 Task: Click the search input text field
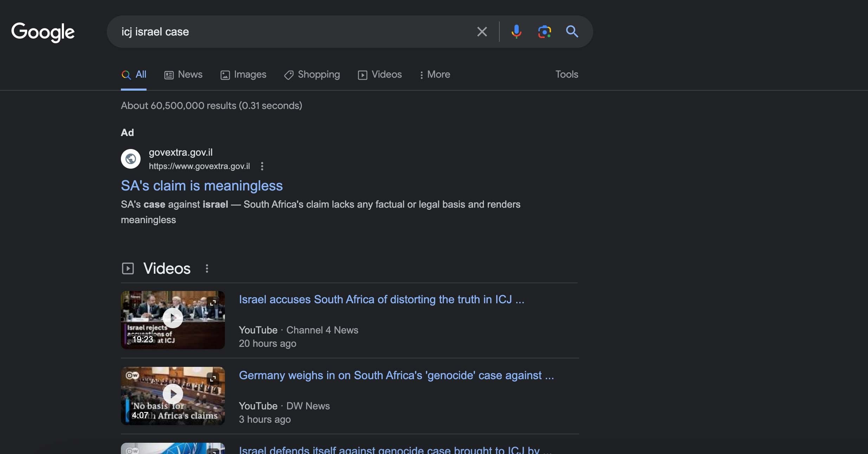pos(293,32)
